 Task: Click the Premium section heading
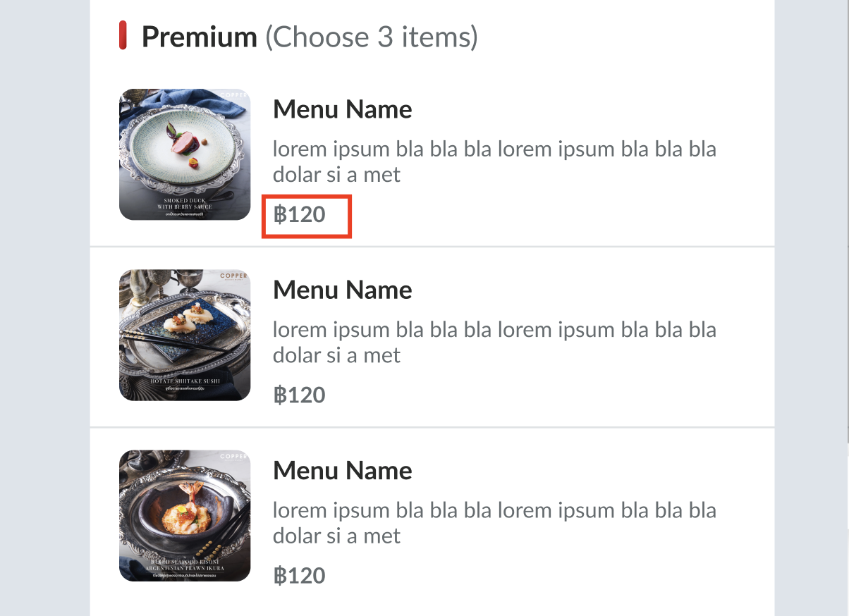(200, 37)
